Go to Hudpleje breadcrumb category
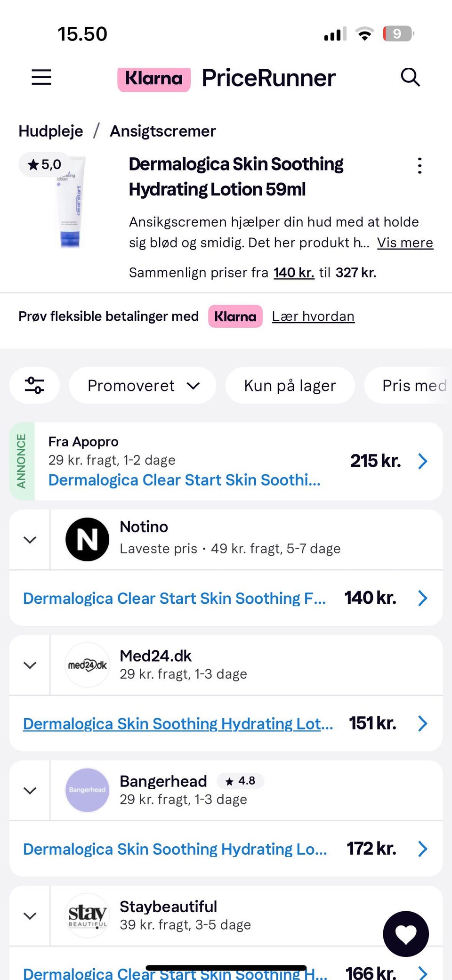Screen dimensions: 452x980 pyautogui.click(x=51, y=131)
